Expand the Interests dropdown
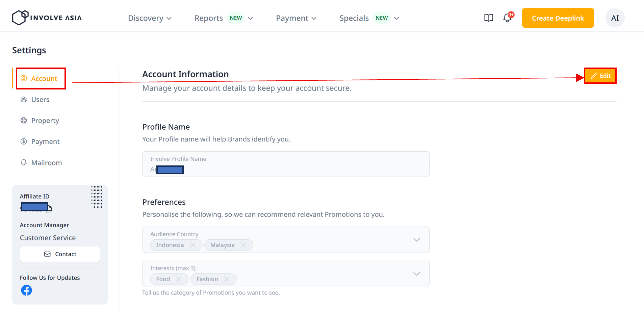Viewport: 644px width, 313px height. tap(417, 274)
